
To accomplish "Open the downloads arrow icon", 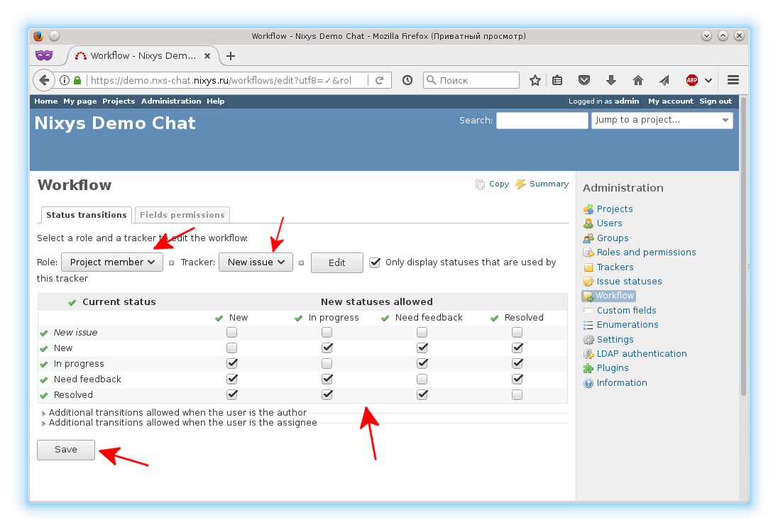I will [x=611, y=80].
